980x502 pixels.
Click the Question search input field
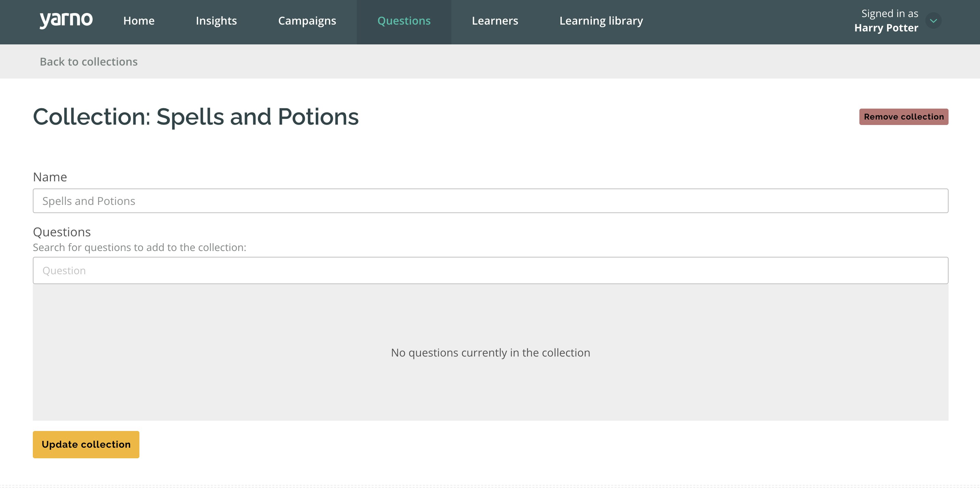coord(491,269)
